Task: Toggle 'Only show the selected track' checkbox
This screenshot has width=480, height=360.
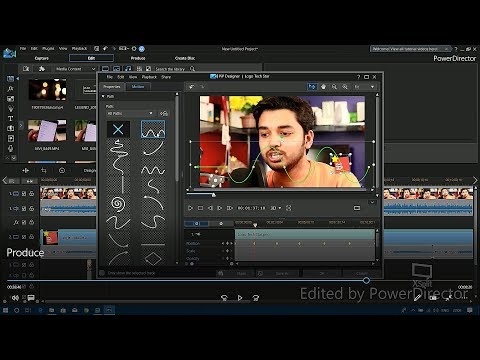Action: click(x=102, y=273)
